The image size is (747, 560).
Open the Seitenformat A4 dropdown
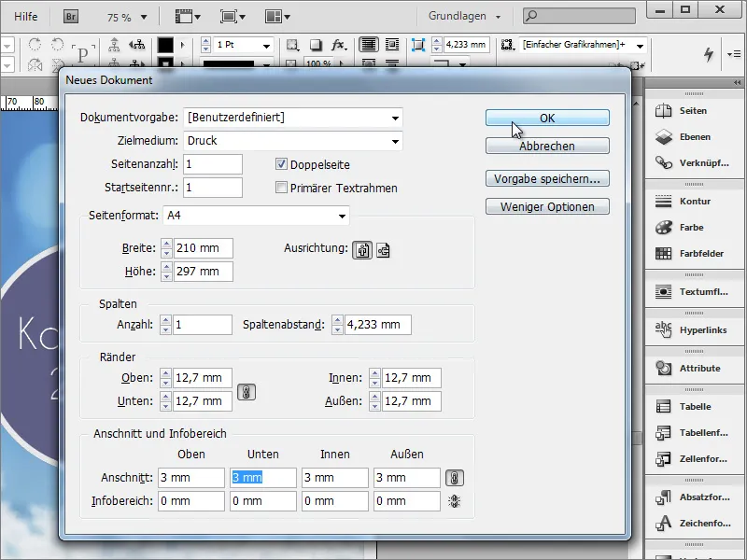[342, 216]
